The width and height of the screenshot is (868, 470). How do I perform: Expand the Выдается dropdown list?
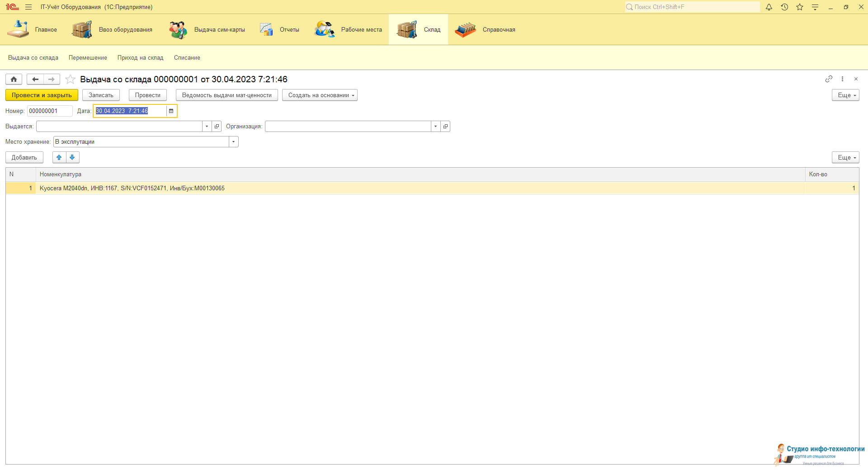point(207,127)
